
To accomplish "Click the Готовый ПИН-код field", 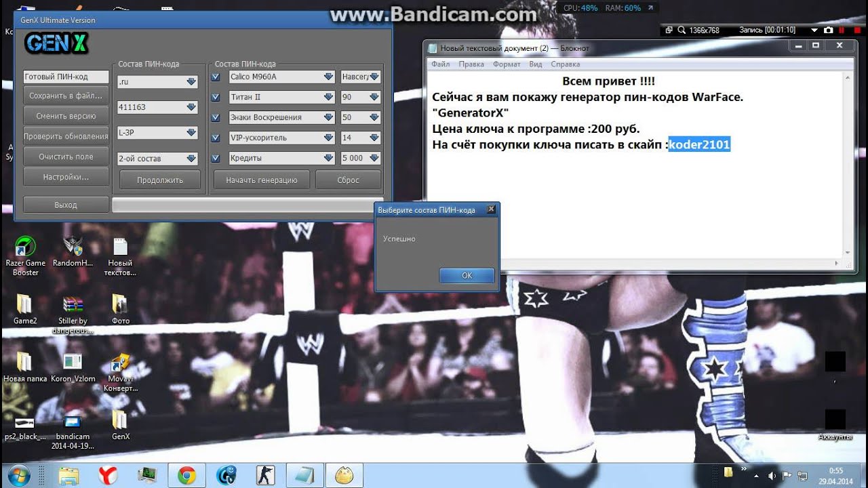I will [x=66, y=77].
